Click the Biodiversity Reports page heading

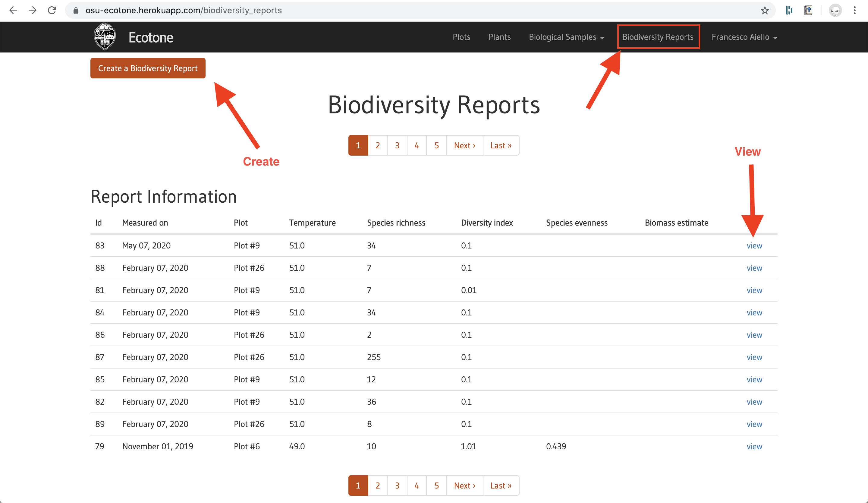(434, 105)
